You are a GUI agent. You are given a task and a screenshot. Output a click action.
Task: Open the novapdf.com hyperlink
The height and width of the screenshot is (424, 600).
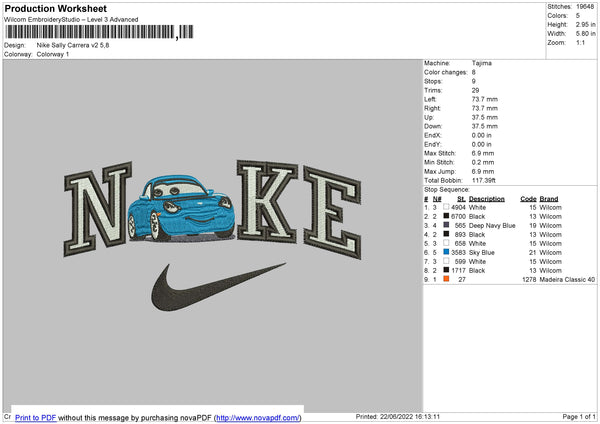pos(258,417)
